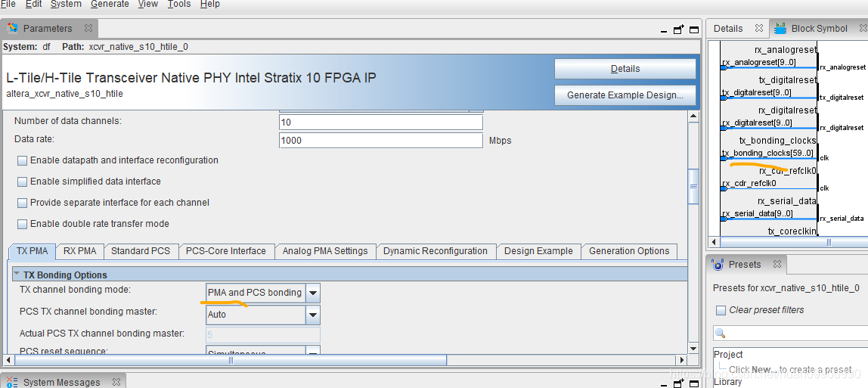Screen dimensions: 868x388
Task: Open the Analog PMA Settings tab
Action: [325, 251]
